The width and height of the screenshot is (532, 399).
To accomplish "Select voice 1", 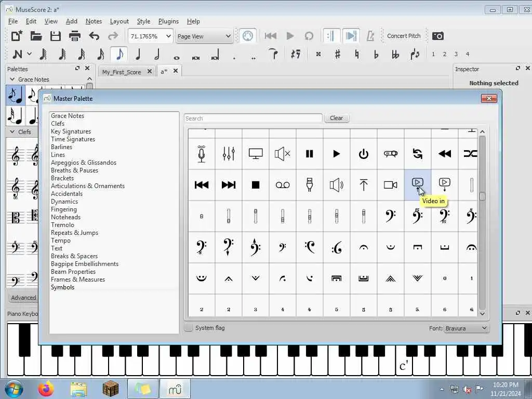I will pyautogui.click(x=433, y=54).
